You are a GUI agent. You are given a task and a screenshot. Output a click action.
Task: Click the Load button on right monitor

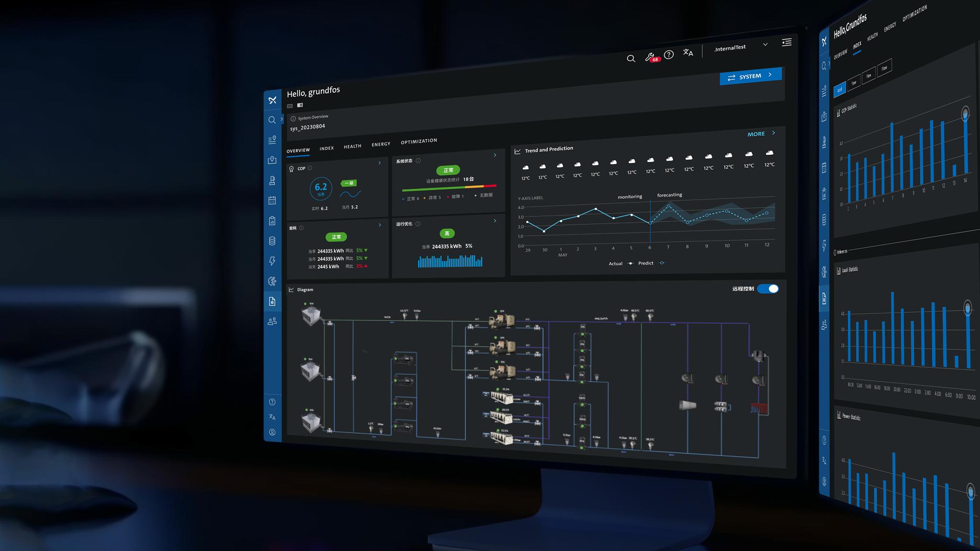point(840,90)
